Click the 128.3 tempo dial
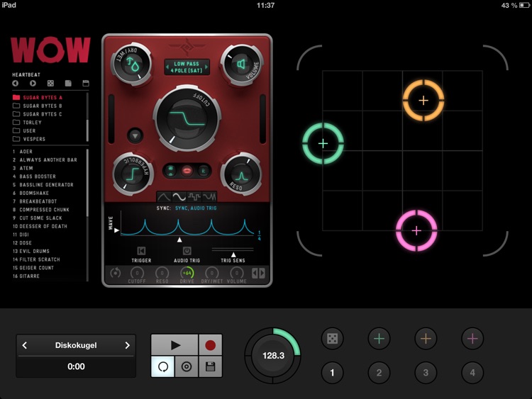This screenshot has width=532, height=399. point(273,356)
